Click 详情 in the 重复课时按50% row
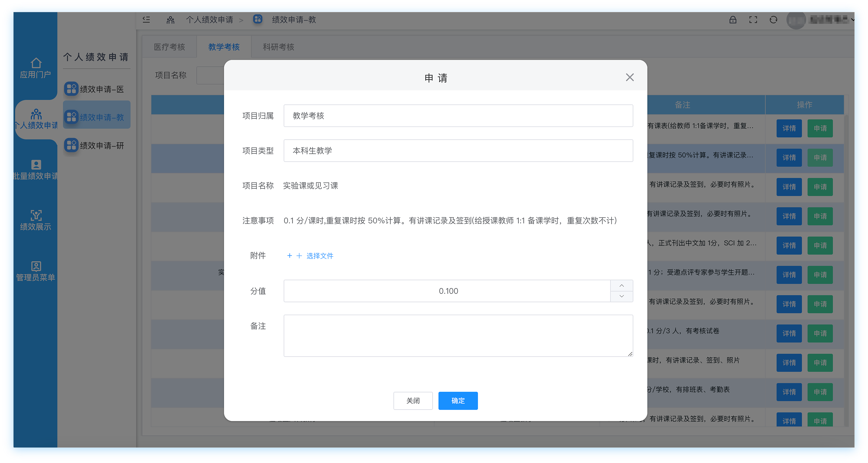This screenshot has height=463, width=868. (x=789, y=158)
